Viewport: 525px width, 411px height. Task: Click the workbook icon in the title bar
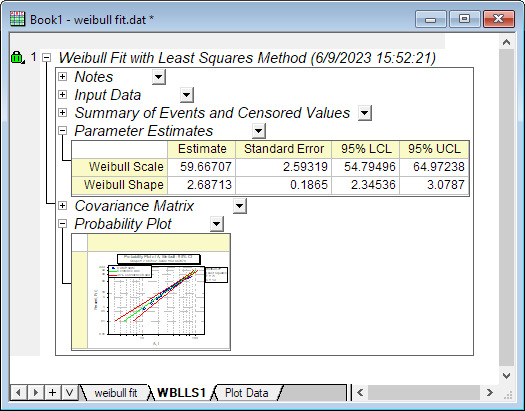tap(17, 19)
